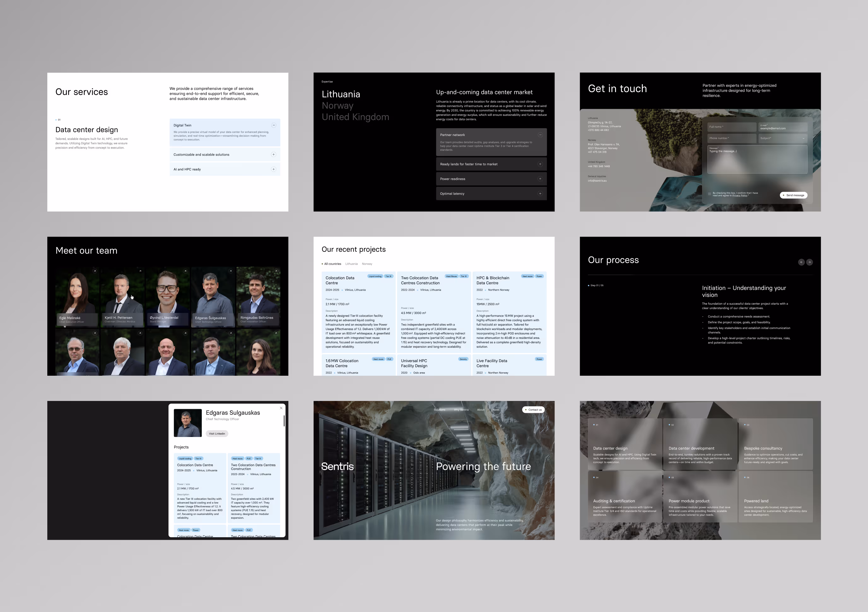
Task: Collapse the Digital Twin accordion minus icon
Action: 274,125
